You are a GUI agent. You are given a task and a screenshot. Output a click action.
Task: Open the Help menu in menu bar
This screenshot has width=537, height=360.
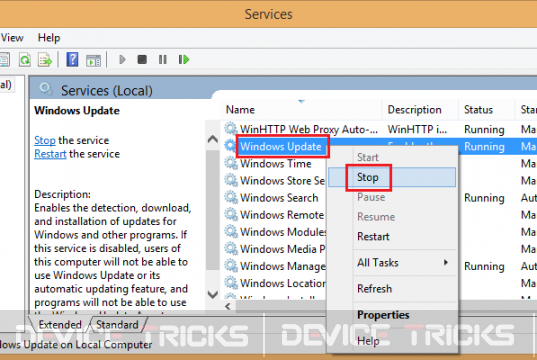49,37
